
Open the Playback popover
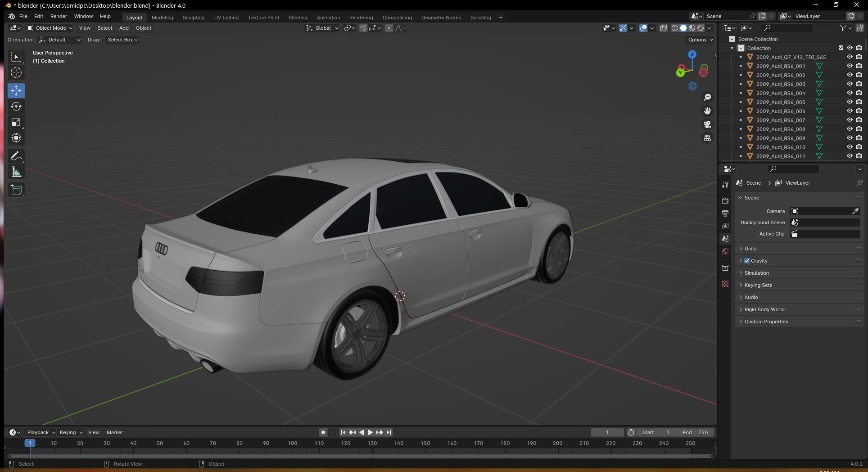tap(40, 432)
